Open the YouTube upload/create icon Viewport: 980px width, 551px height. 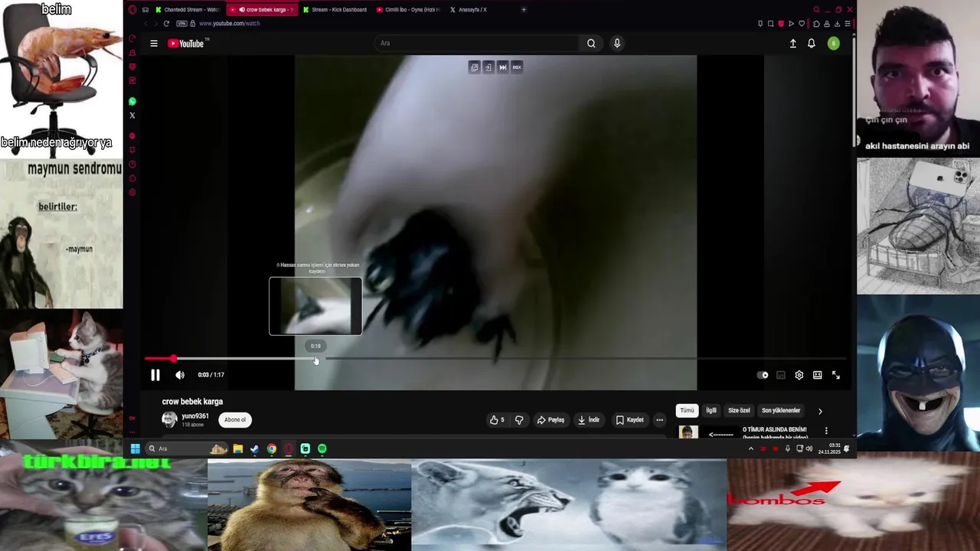[x=793, y=44]
